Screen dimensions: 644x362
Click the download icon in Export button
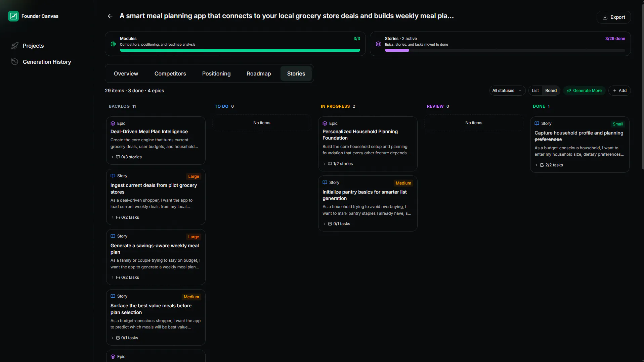coord(605,17)
